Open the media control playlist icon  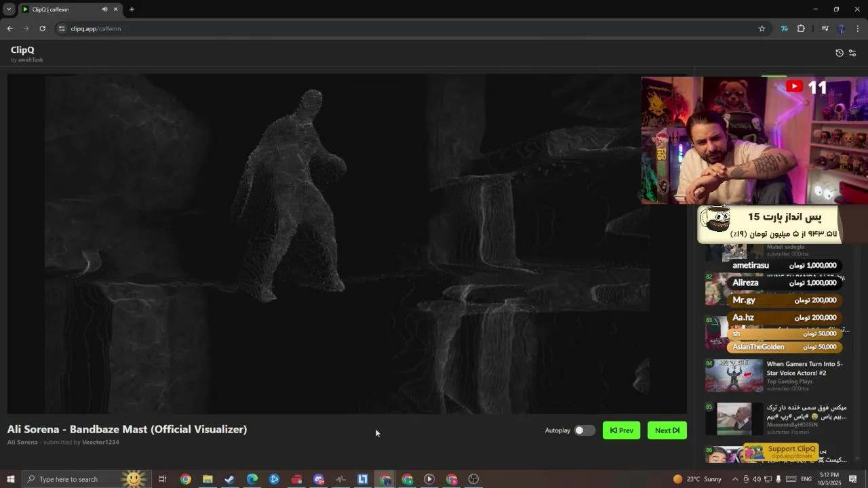pyautogui.click(x=825, y=28)
